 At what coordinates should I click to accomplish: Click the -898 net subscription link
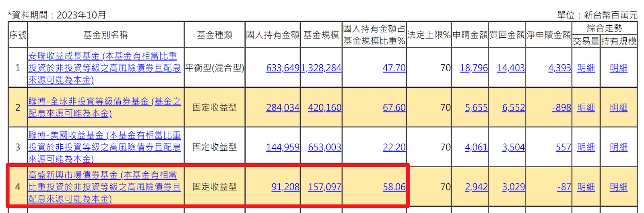pyautogui.click(x=561, y=108)
